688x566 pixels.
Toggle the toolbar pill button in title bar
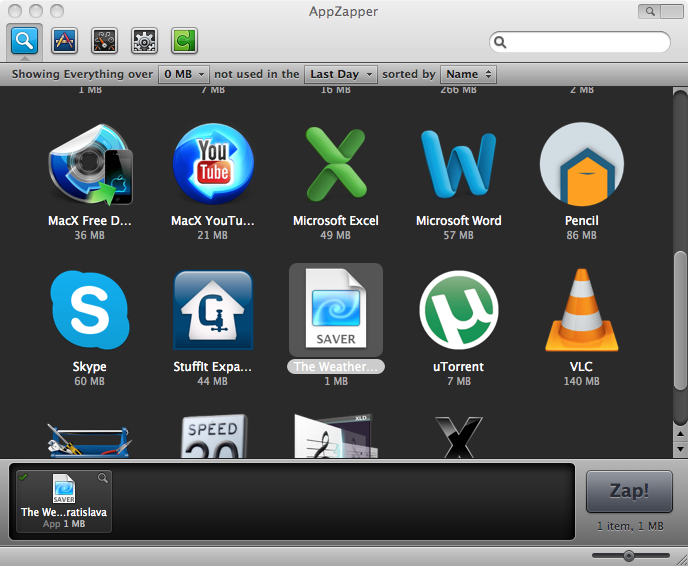[x=672, y=11]
